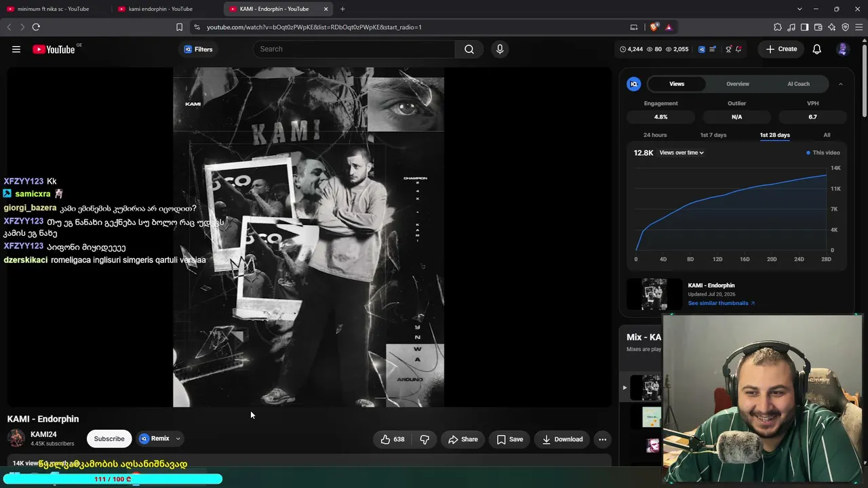Open the KAMI24 channel name link
868x488 pixels.
[x=43, y=434]
